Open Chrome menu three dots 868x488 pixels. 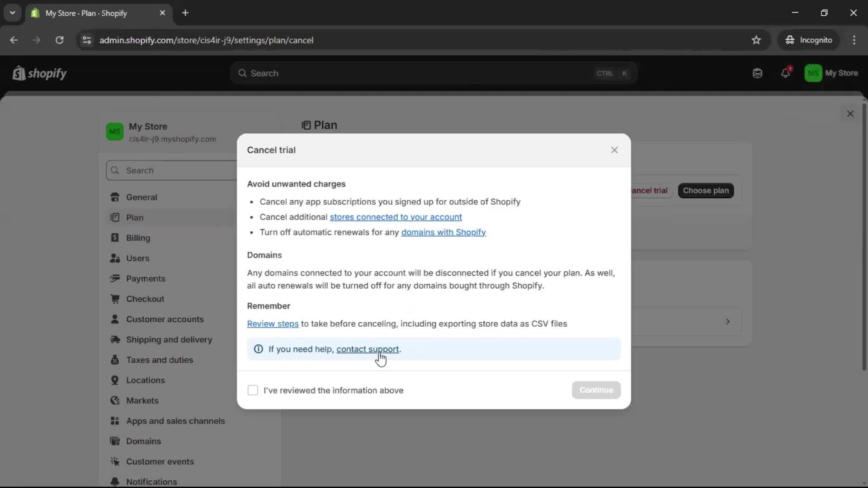[x=854, y=40]
